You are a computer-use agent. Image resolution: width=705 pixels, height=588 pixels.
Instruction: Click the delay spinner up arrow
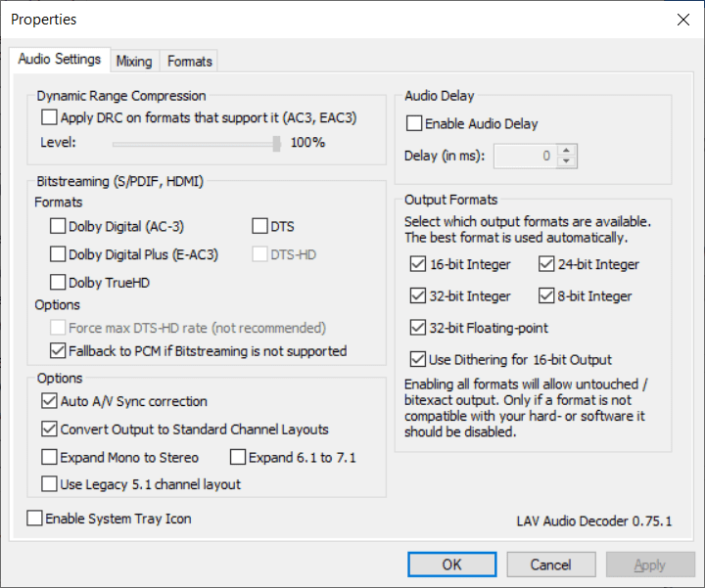[x=568, y=150]
